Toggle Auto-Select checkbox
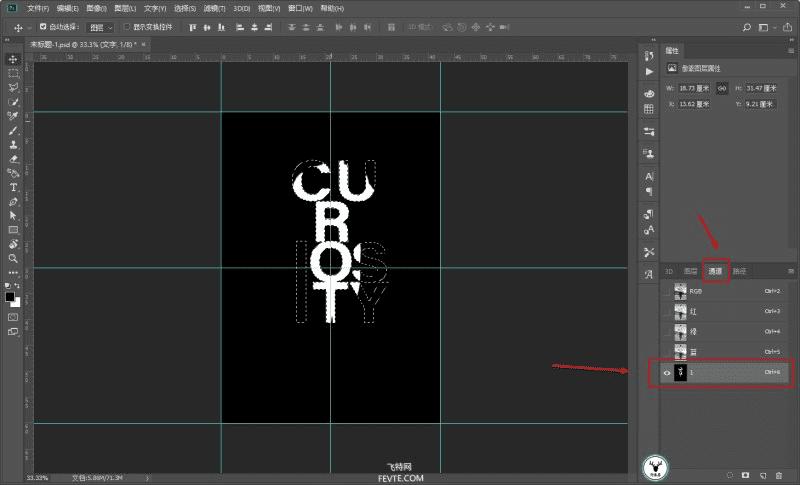Viewport: 800px width, 485px height. [43, 27]
